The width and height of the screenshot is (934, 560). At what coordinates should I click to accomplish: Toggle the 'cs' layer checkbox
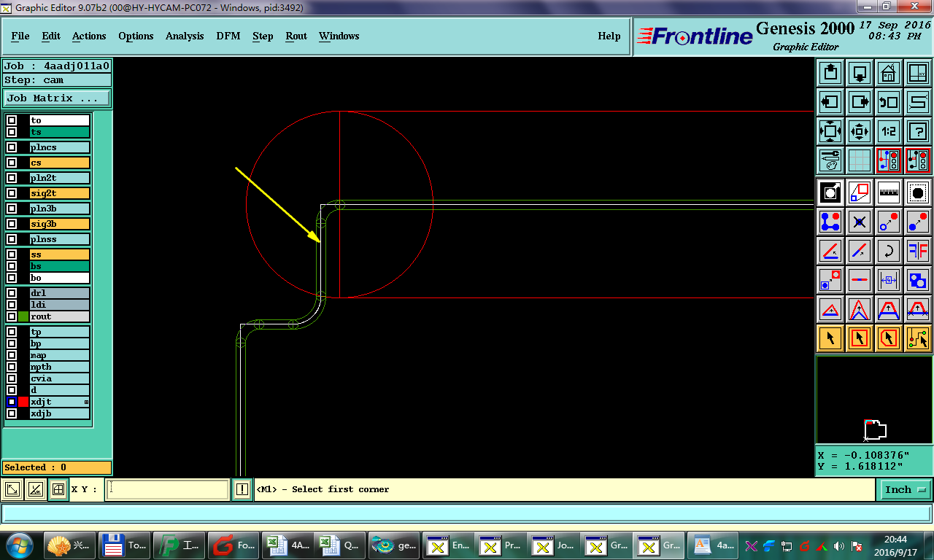pyautogui.click(x=12, y=163)
